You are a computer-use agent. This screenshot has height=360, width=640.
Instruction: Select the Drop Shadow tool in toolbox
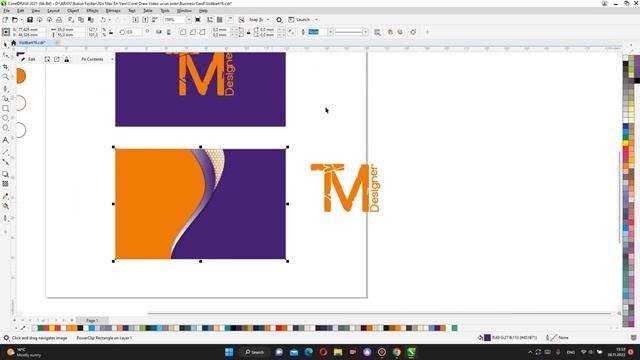[x=5, y=174]
